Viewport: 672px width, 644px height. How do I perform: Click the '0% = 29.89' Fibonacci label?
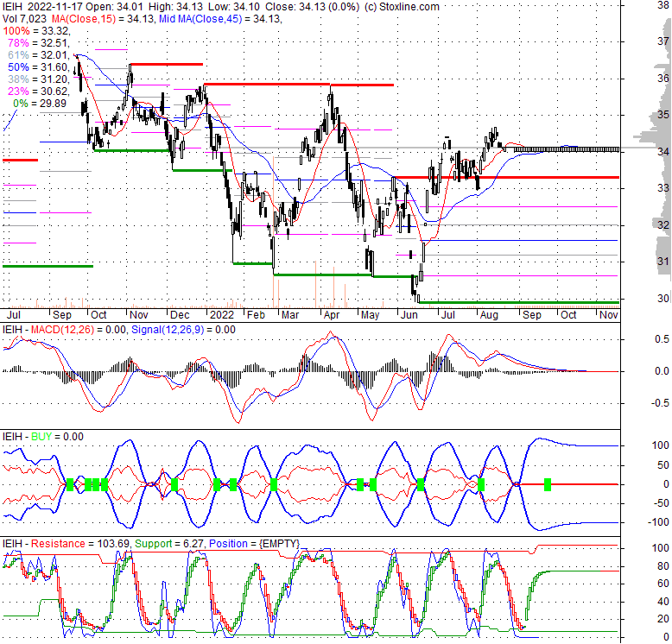tap(40, 104)
